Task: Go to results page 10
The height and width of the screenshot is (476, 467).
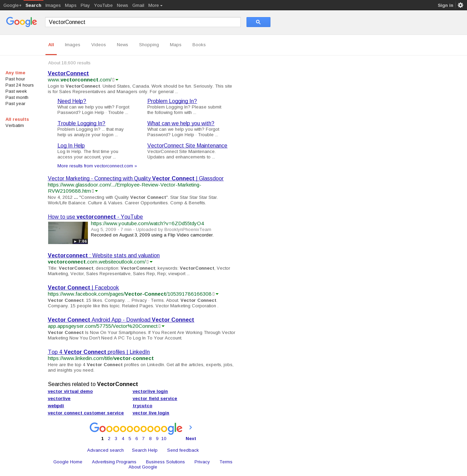Action: click(x=164, y=439)
